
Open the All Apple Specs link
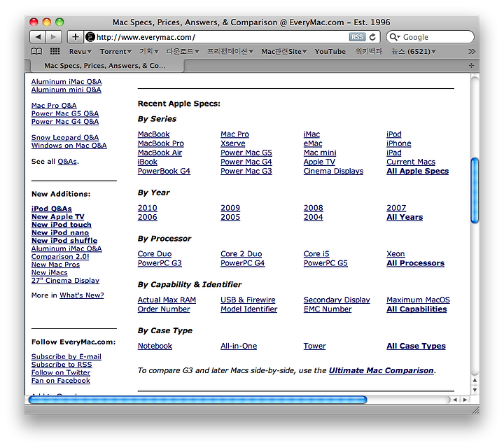coord(417,171)
